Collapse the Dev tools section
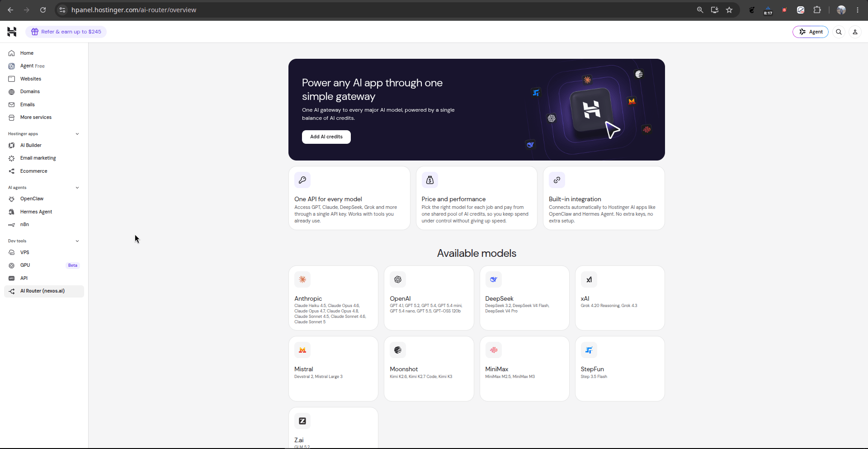 [x=77, y=241]
